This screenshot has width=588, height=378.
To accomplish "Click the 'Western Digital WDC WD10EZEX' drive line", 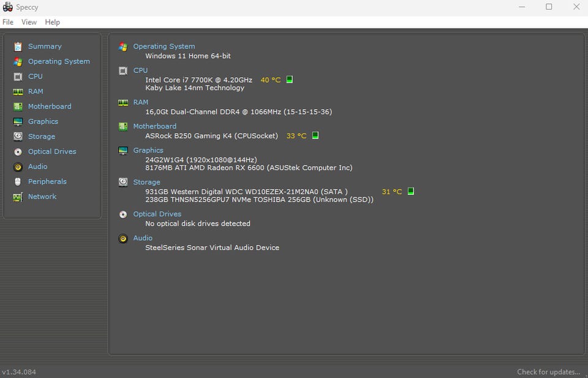I will tap(246, 192).
